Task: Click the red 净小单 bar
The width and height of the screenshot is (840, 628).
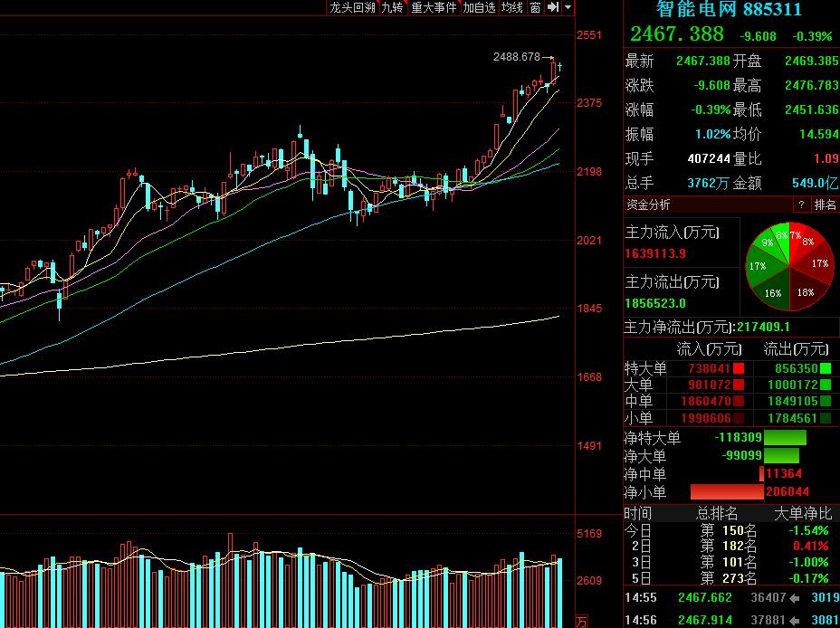Action: pos(727,491)
